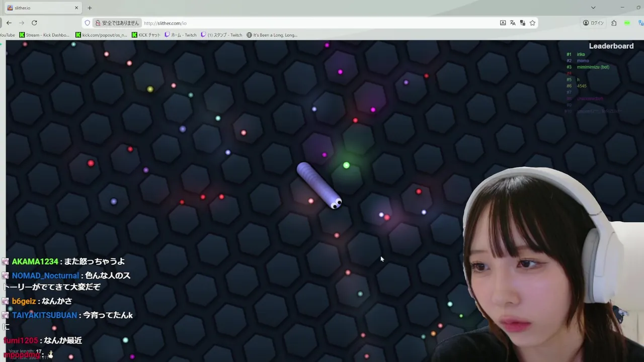This screenshot has width=644, height=362.
Task: Open the extensions puzzle icon
Action: pyautogui.click(x=614, y=23)
